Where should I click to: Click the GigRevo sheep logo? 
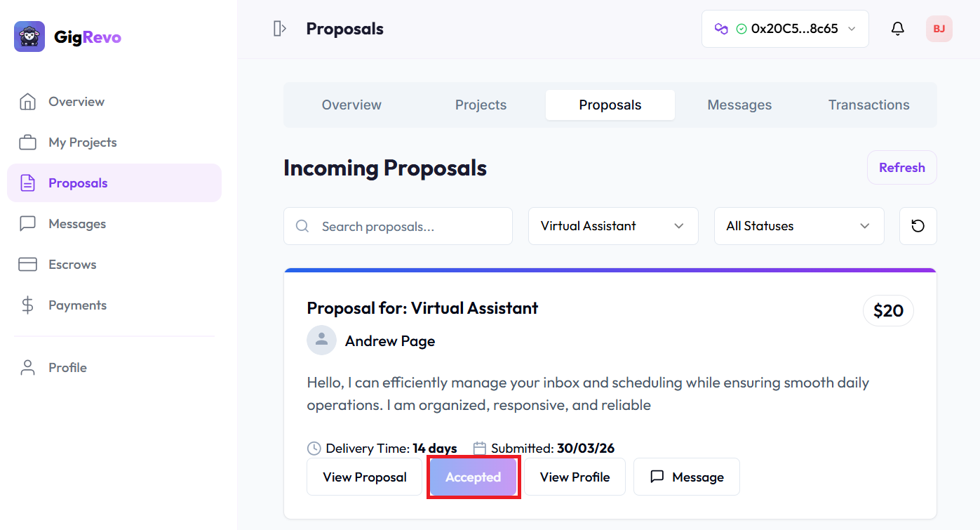coord(28,35)
